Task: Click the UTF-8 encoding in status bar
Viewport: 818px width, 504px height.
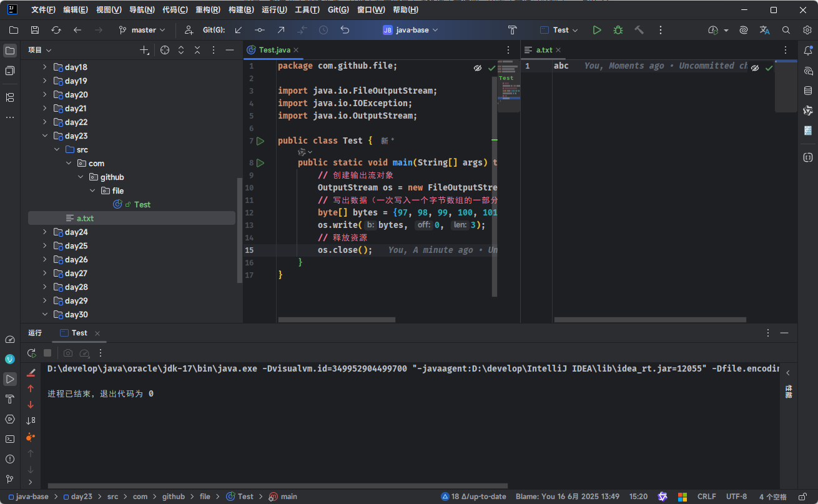Action: (x=736, y=497)
